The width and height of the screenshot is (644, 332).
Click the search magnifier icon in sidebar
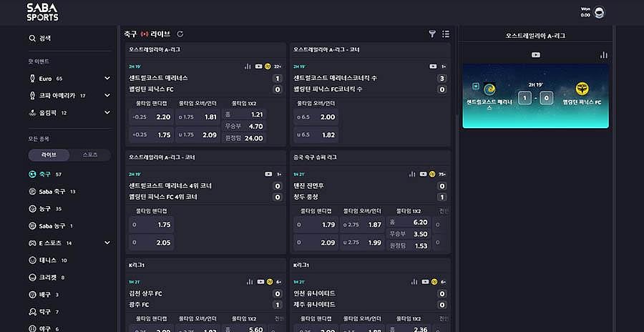coord(32,38)
